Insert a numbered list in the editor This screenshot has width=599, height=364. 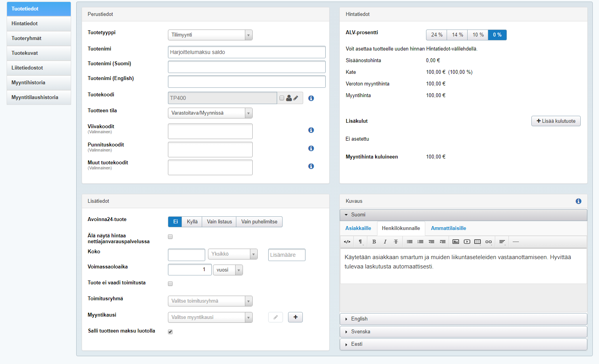click(420, 242)
